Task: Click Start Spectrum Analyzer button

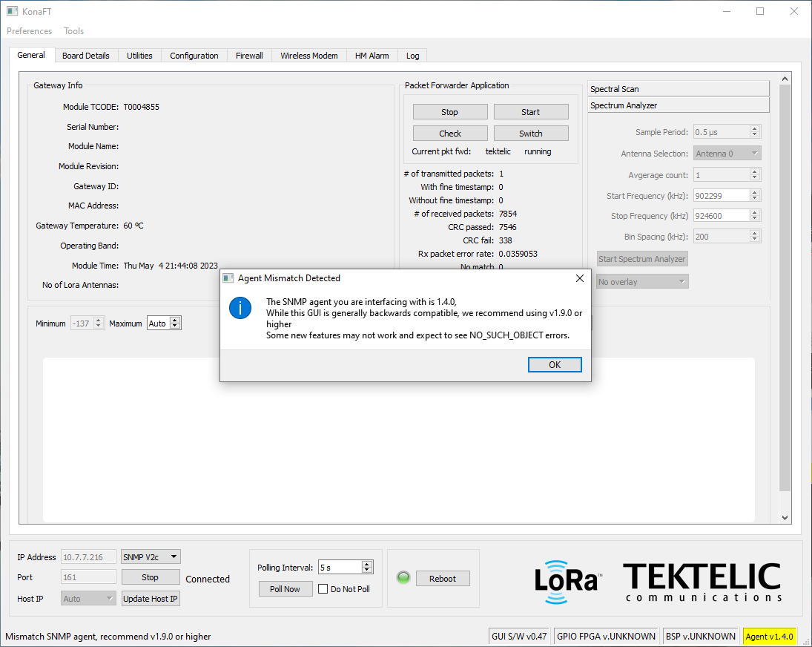Action: coord(642,259)
